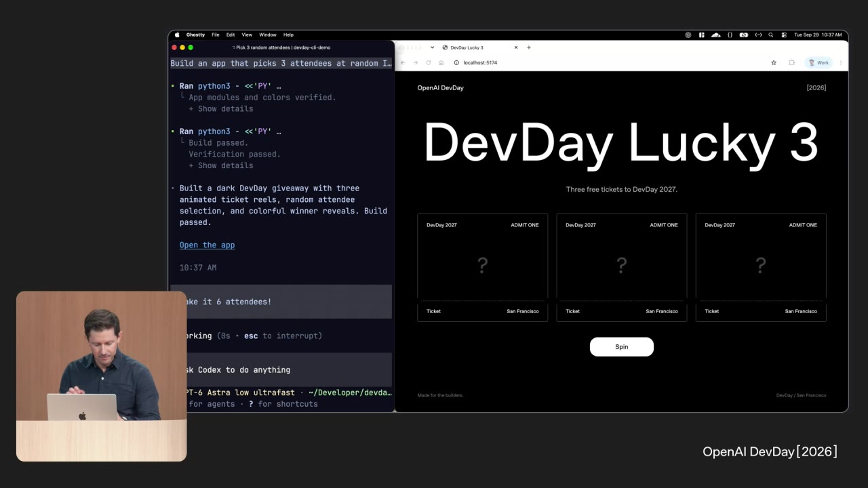Viewport: 868px width, 488px height.
Task: Click 'App modules and colors verified.' line
Action: pos(262,97)
